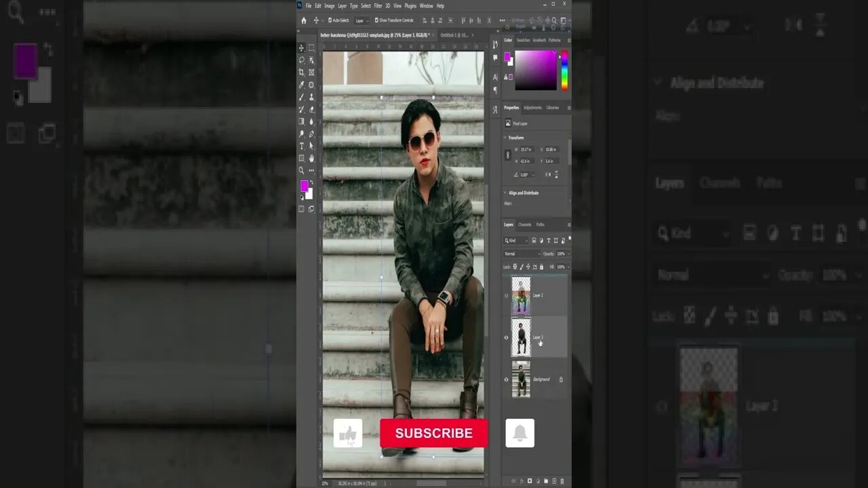This screenshot has height=488, width=868.
Task: Add a layer mask from Layers footer
Action: pos(530,481)
